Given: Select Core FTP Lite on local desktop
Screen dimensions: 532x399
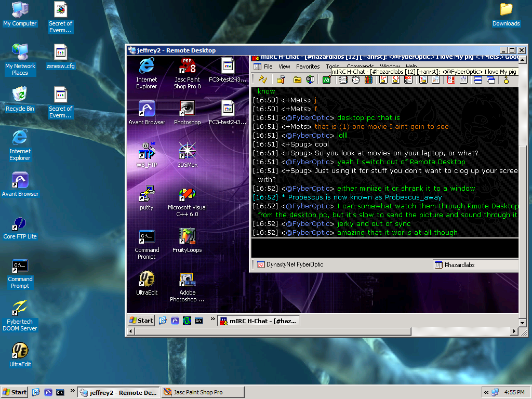Looking at the screenshot, I should (x=20, y=228).
